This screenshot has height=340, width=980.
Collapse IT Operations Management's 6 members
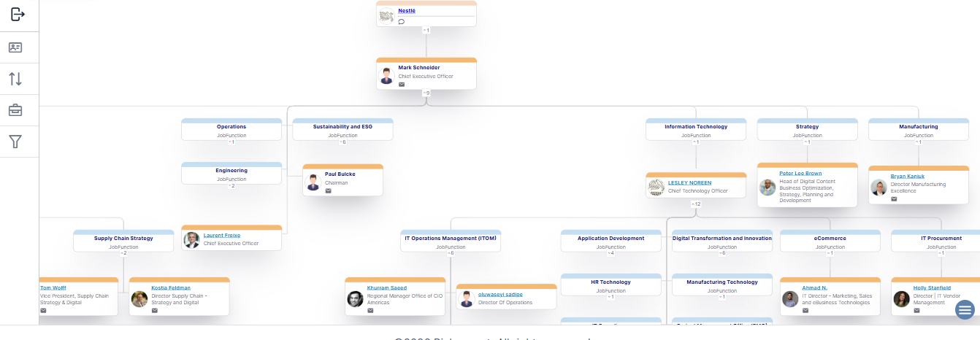(451, 253)
